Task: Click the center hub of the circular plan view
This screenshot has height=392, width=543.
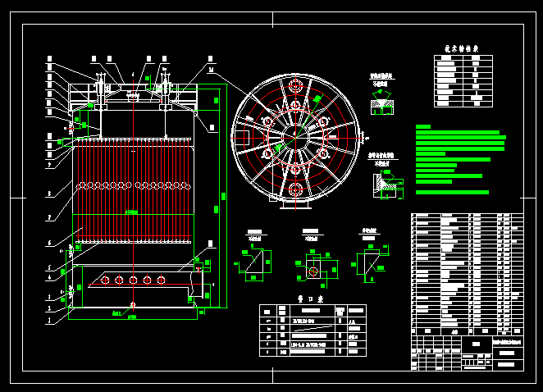Action: pyautogui.click(x=294, y=137)
